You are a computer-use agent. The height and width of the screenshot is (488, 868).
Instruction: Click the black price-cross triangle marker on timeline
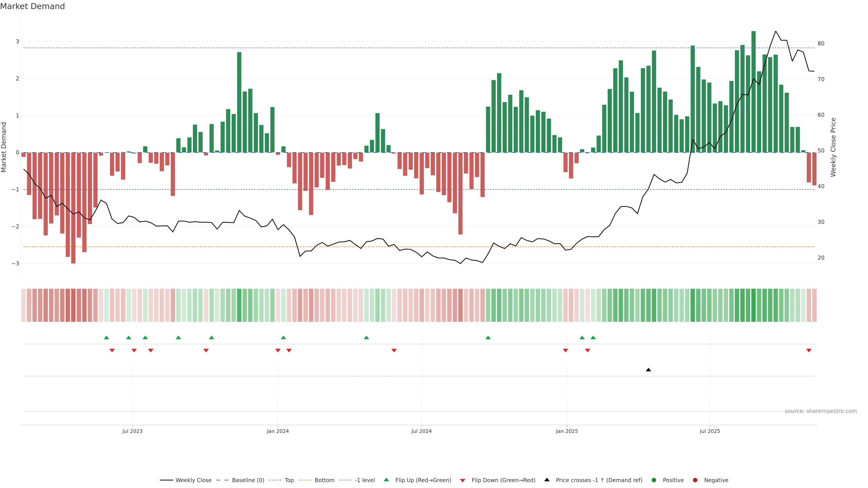[648, 370]
